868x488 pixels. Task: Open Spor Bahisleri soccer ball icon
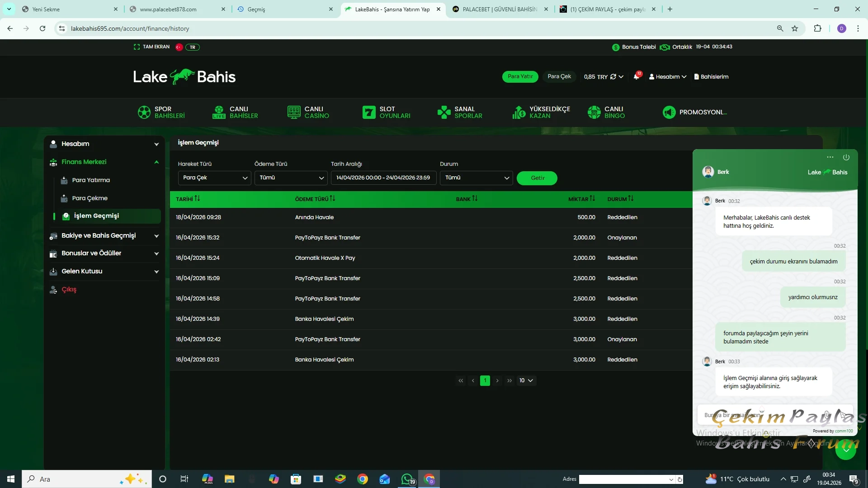[144, 112]
